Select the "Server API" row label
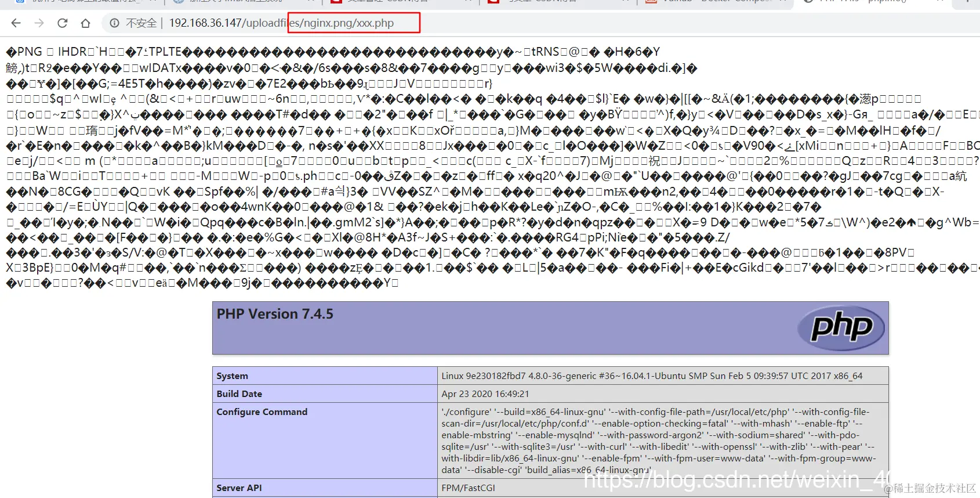The width and height of the screenshot is (980, 498). [x=239, y=488]
